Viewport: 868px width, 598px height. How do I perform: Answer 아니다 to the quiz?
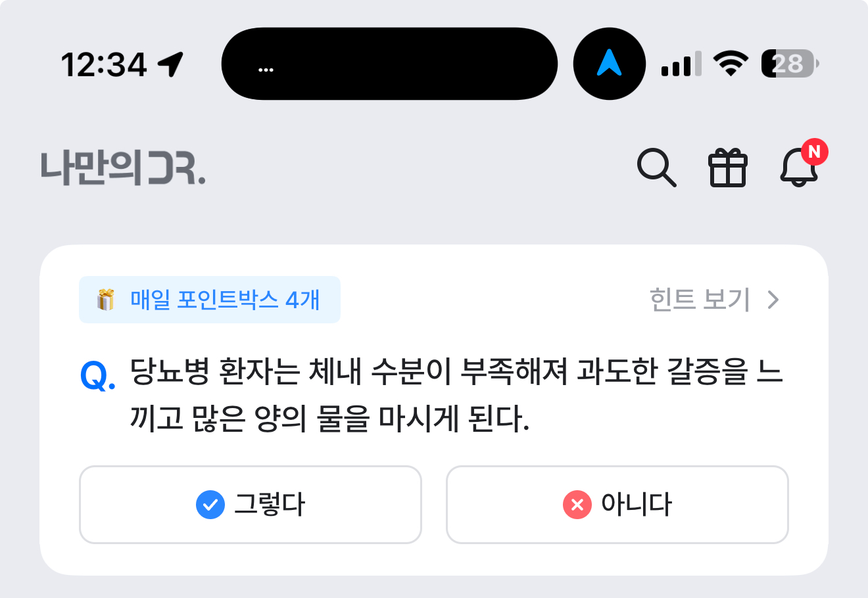tap(617, 505)
